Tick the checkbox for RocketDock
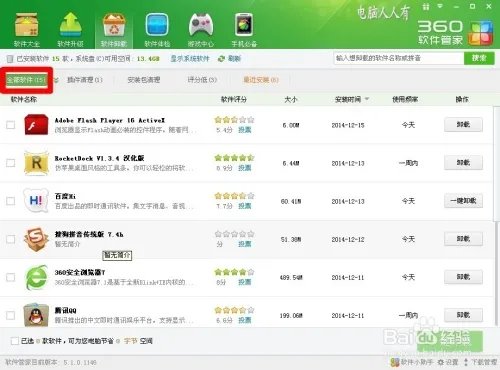The width and height of the screenshot is (500, 370). click(x=11, y=163)
